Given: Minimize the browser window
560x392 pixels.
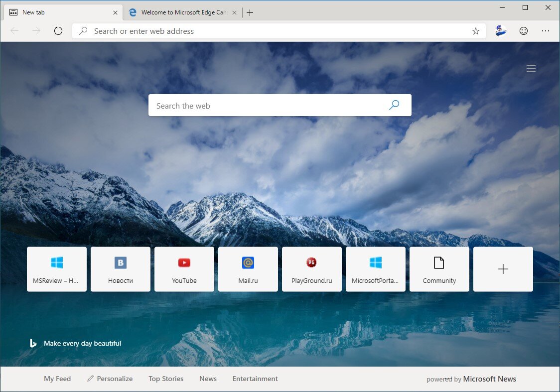Looking at the screenshot, I should click(x=502, y=7).
